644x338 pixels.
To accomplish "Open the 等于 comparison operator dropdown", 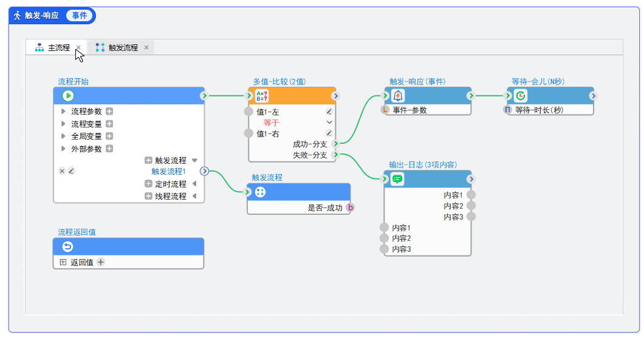I will 329,123.
